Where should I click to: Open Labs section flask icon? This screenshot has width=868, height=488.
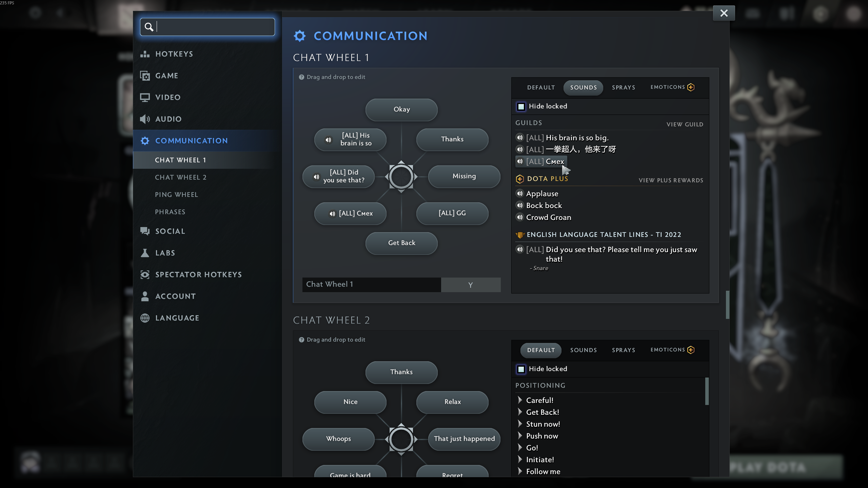click(145, 253)
